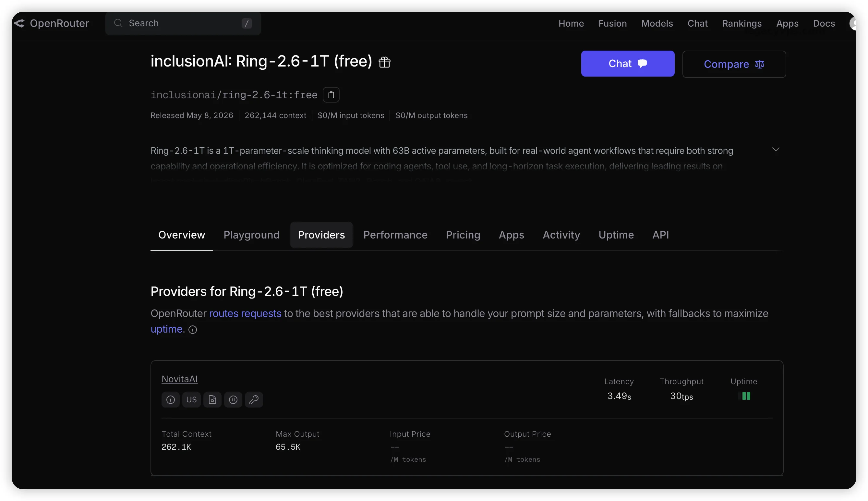This screenshot has height=501, width=868.
Task: Click the Latency value '3.49s'
Action: (x=619, y=396)
